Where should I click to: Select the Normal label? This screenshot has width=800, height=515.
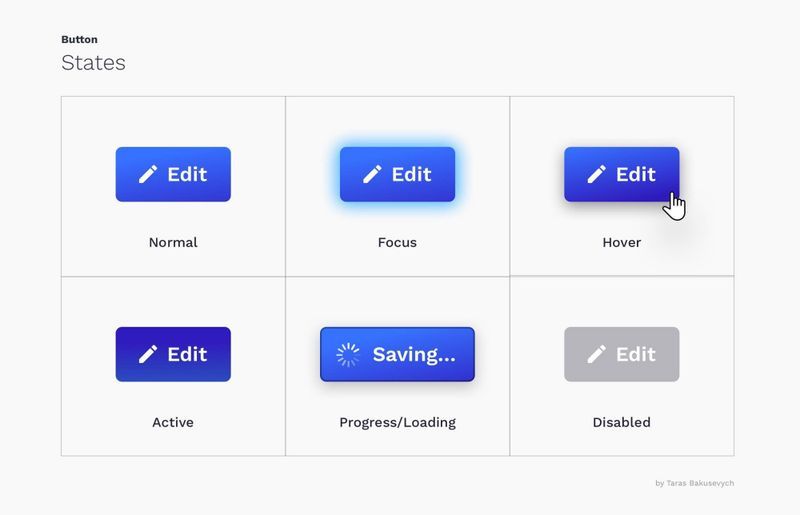[173, 242]
